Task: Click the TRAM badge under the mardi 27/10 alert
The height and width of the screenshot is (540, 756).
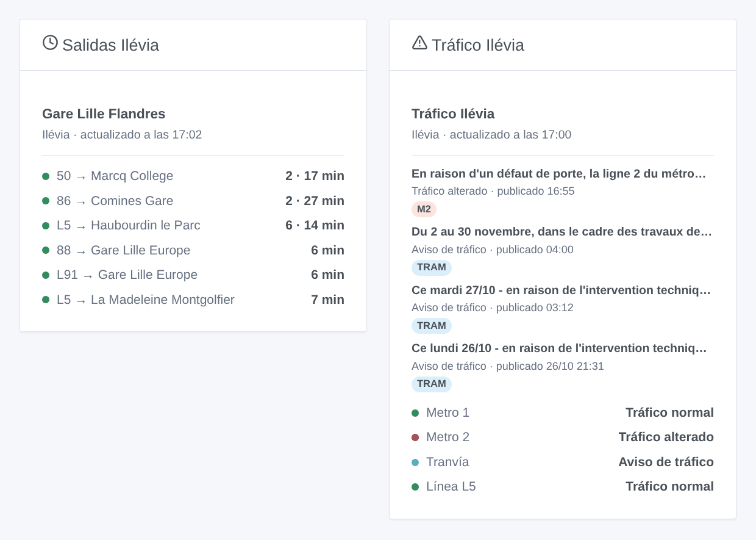Action: [x=432, y=326]
